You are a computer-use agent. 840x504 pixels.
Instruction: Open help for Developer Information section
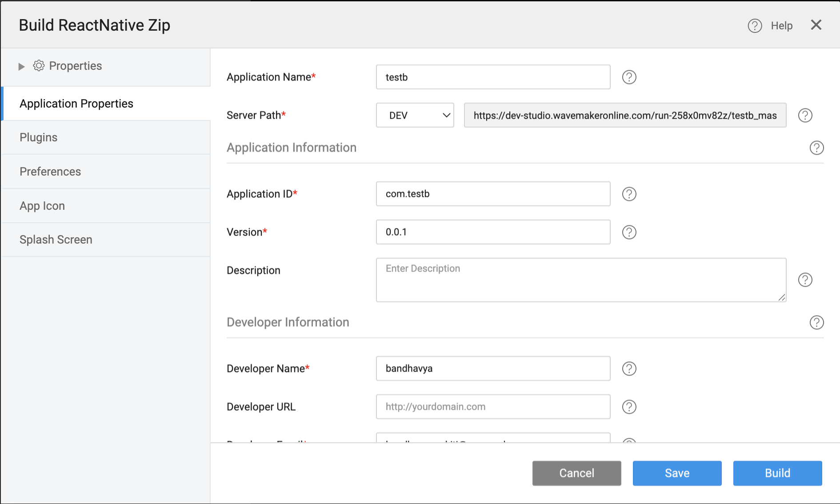tap(816, 323)
